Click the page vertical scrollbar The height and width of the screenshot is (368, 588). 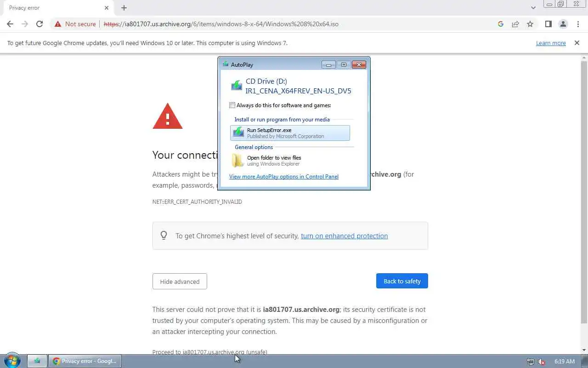[x=584, y=192]
